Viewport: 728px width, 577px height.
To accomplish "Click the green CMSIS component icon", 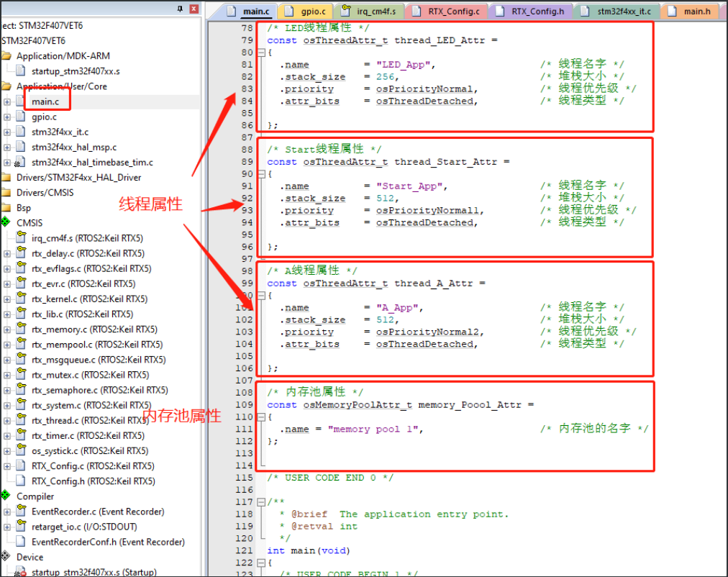I will (x=7, y=222).
